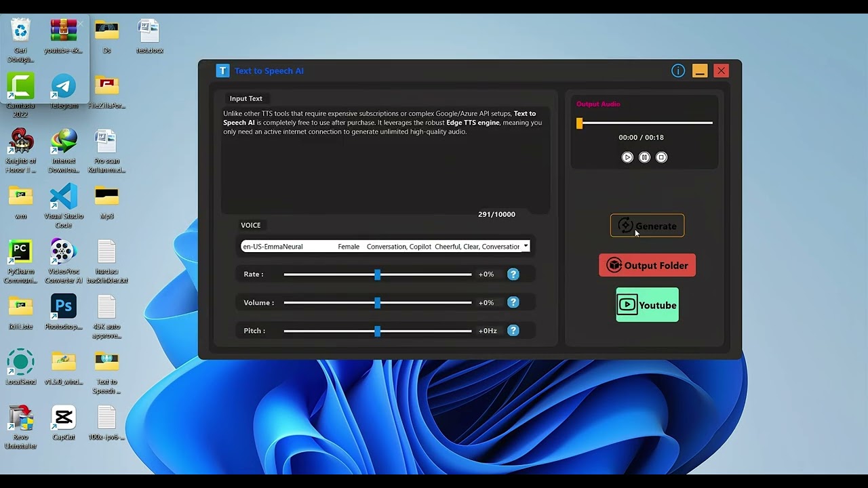Select the Pro scan Word document icon

pos(106,150)
